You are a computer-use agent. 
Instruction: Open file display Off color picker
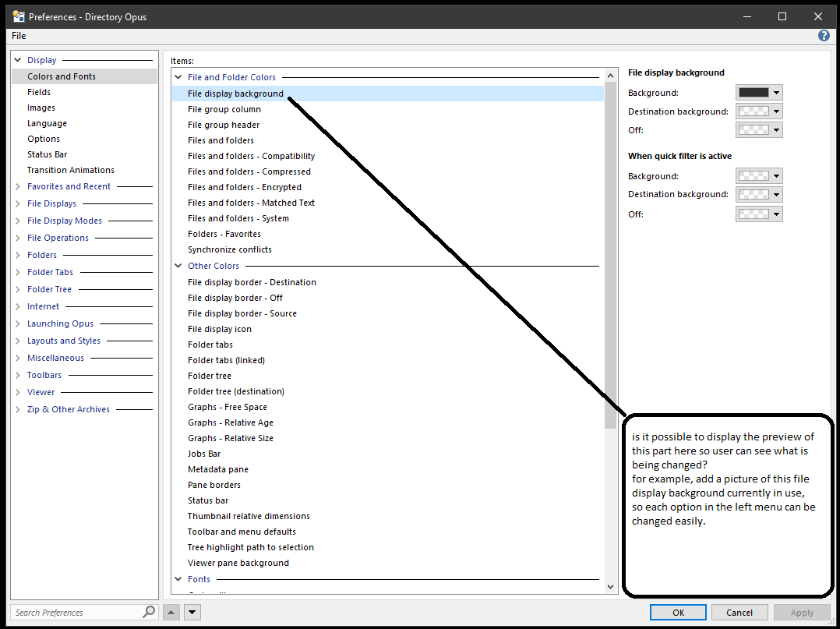(x=759, y=130)
